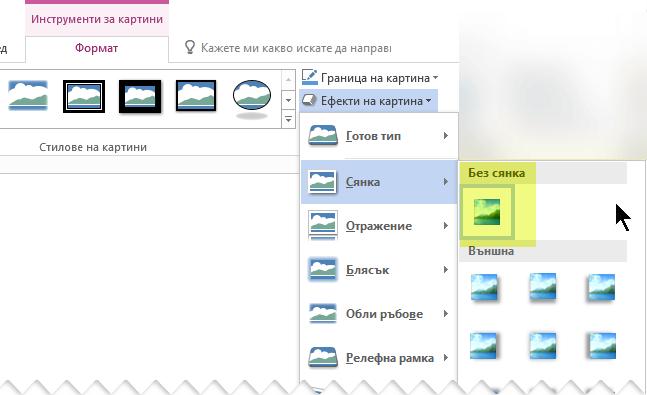Pick middle outer shadow in second row
This screenshot has height=395, width=647.
pyautogui.click(x=543, y=346)
